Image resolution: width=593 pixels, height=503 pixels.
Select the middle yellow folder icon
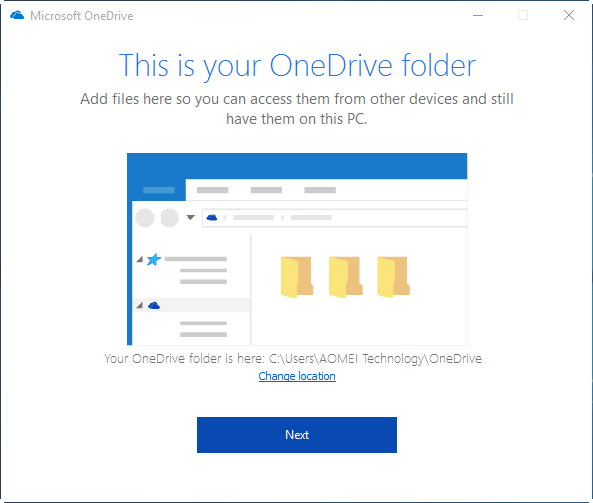345,277
